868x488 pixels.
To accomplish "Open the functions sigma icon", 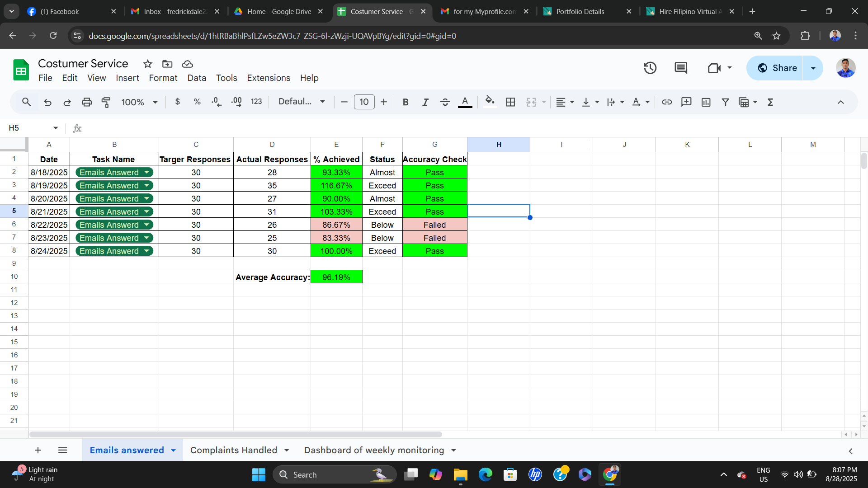I will 770,102.
